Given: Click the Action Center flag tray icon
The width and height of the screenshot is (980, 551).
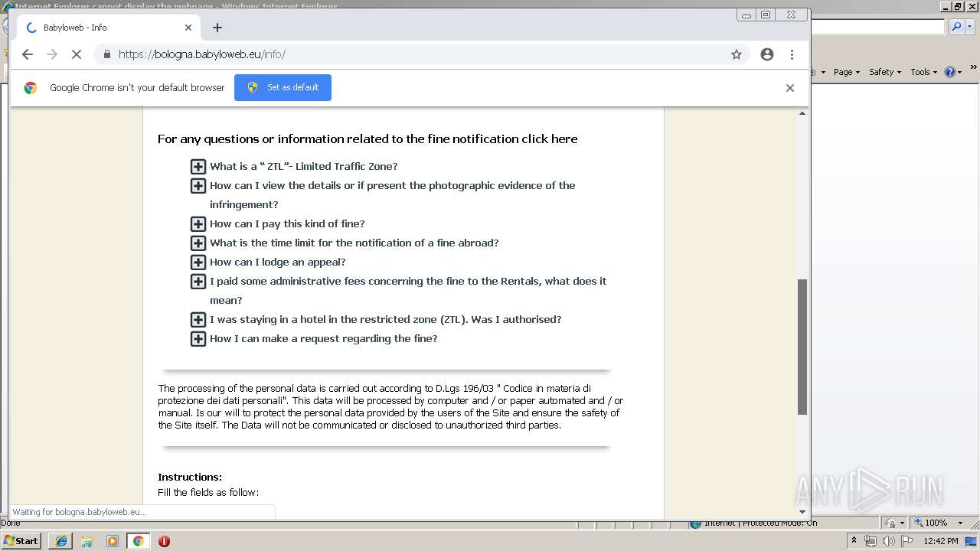Looking at the screenshot, I should click(x=907, y=541).
